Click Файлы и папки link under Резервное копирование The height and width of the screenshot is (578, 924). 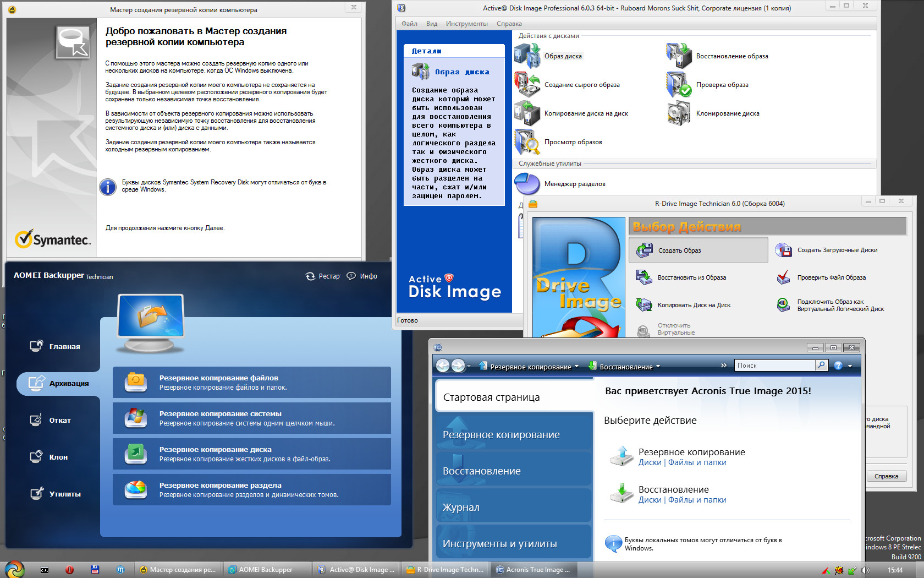pos(697,462)
